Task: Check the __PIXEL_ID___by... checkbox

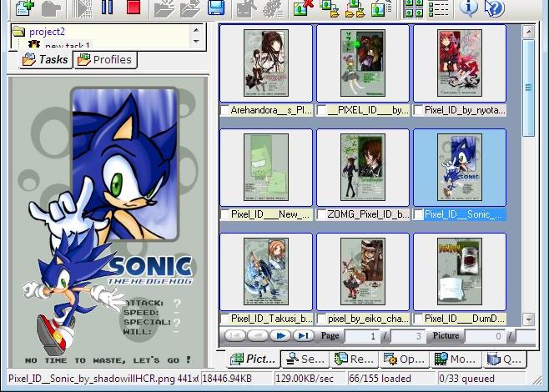Action: pyautogui.click(x=322, y=111)
